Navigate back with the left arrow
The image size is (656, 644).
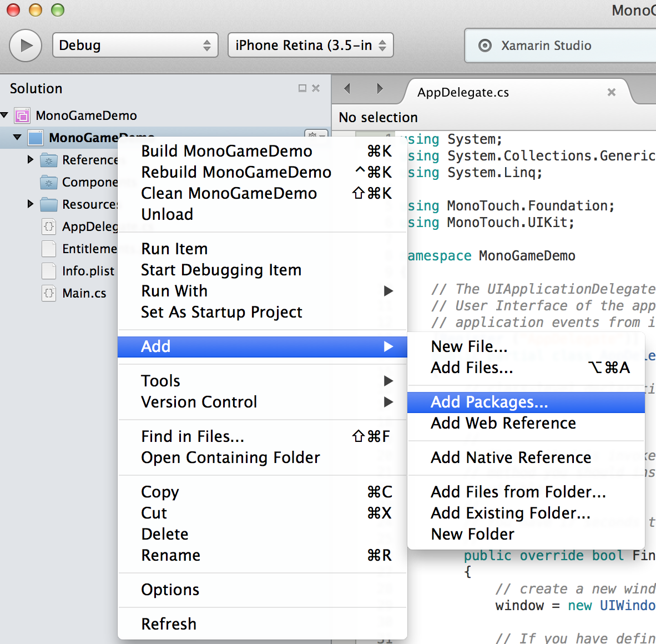point(347,88)
